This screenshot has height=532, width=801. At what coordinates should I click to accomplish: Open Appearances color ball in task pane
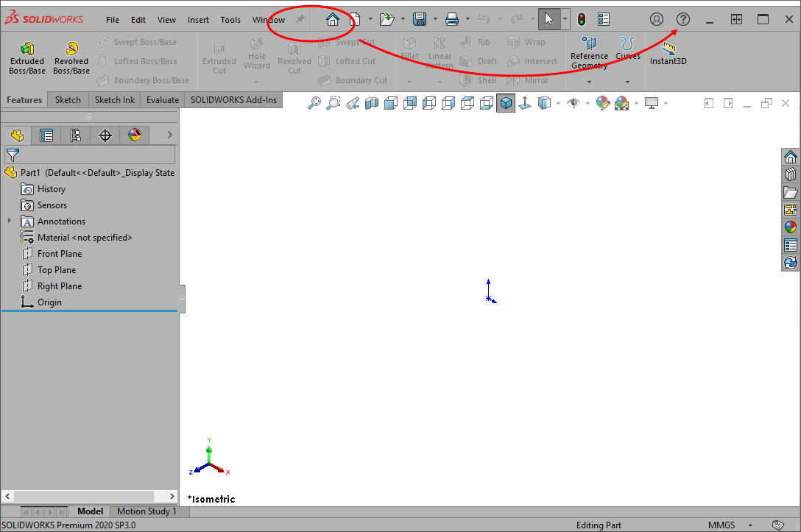click(x=790, y=227)
